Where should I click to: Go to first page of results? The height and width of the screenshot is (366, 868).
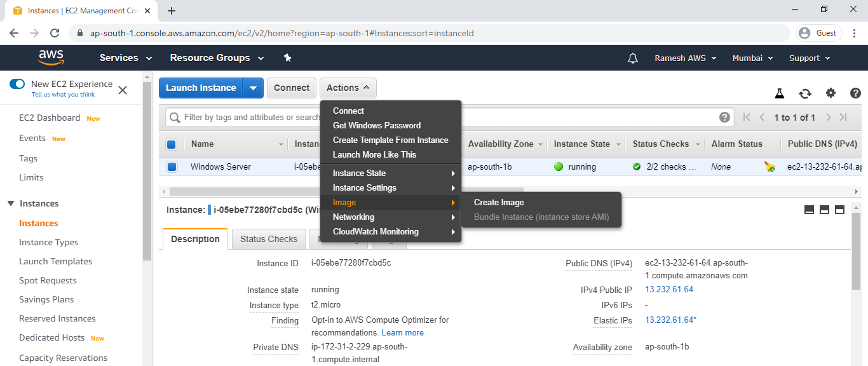(x=747, y=118)
